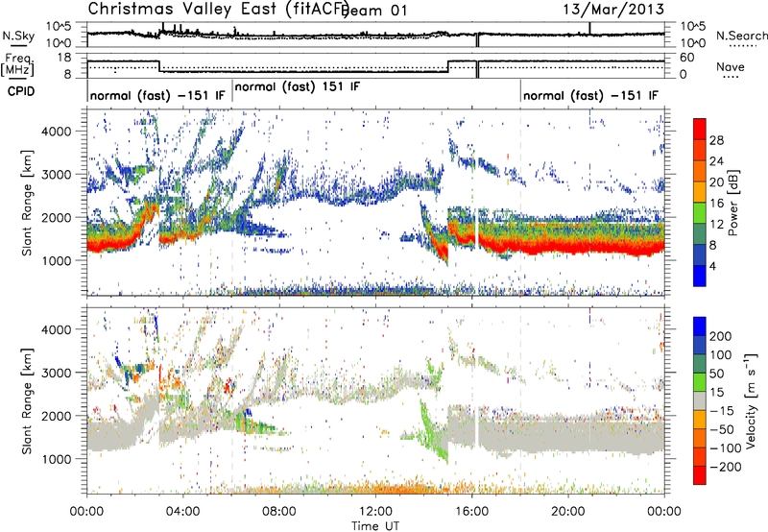Click the '12:00' time axis tick label
Screen dimensions: 768x532
pyautogui.click(x=375, y=512)
